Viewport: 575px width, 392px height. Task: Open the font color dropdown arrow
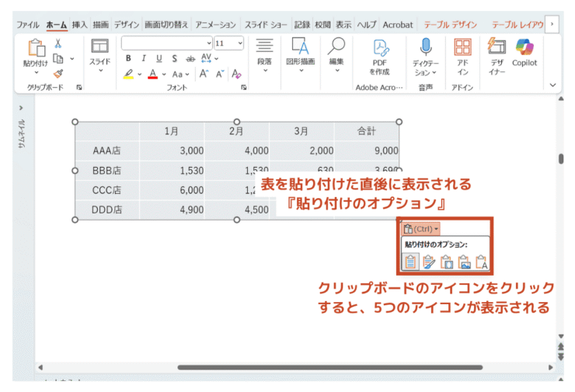pos(164,75)
